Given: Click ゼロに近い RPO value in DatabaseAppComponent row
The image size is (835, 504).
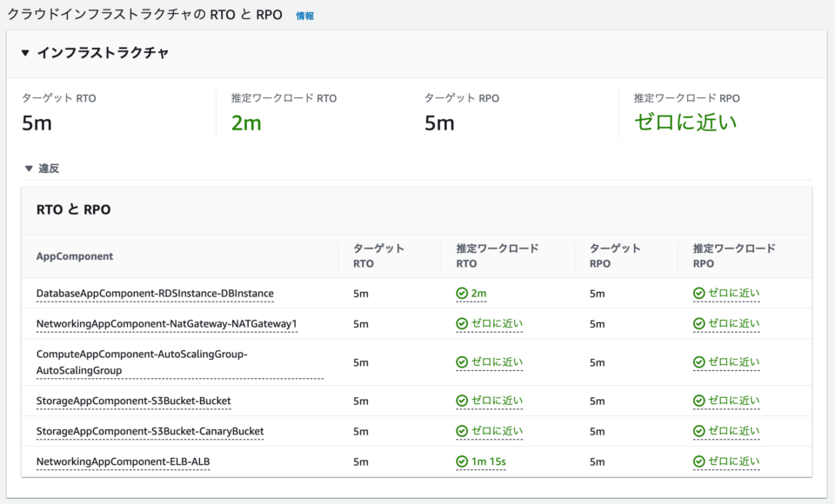Looking at the screenshot, I should point(734,293).
